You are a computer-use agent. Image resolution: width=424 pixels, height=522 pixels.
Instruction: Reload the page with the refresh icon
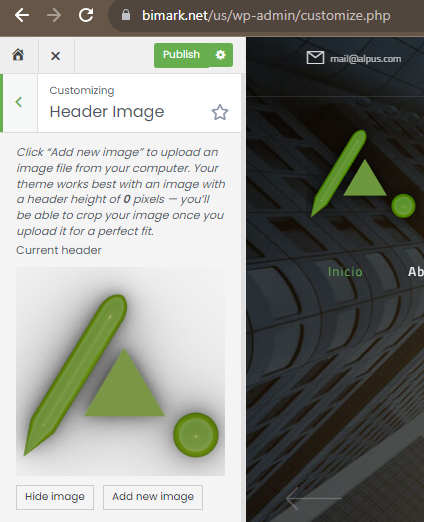point(86,15)
